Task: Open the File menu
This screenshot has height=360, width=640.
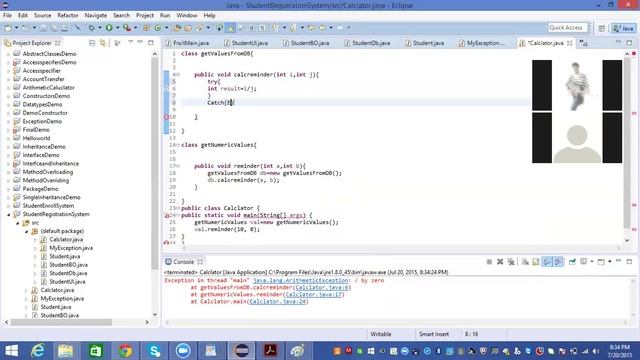Action: pos(7,16)
